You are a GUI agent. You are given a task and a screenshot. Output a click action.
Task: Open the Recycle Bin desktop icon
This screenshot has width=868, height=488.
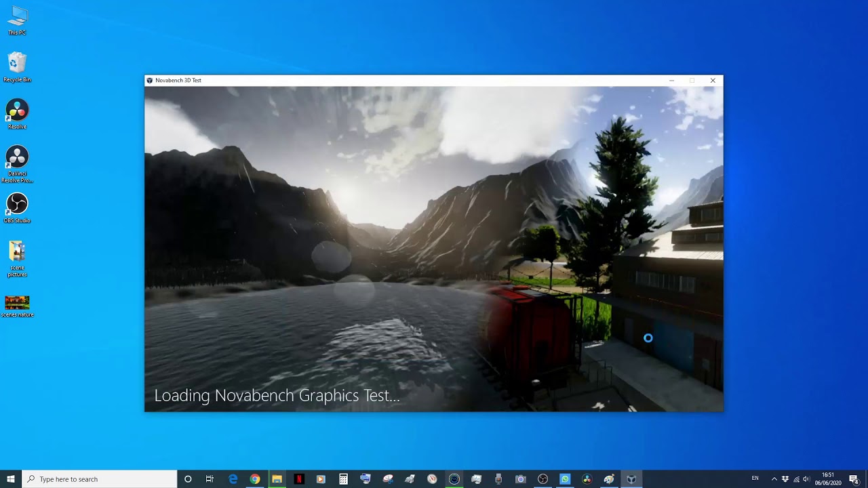[17, 66]
